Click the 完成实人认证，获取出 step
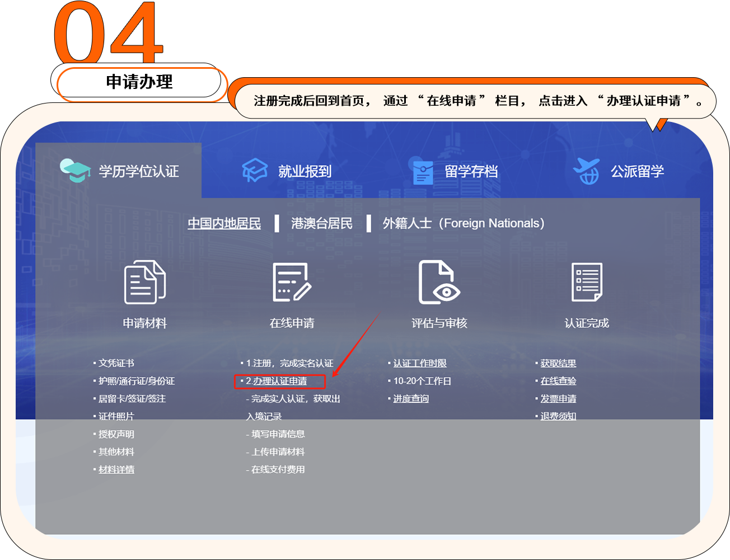 tap(296, 398)
